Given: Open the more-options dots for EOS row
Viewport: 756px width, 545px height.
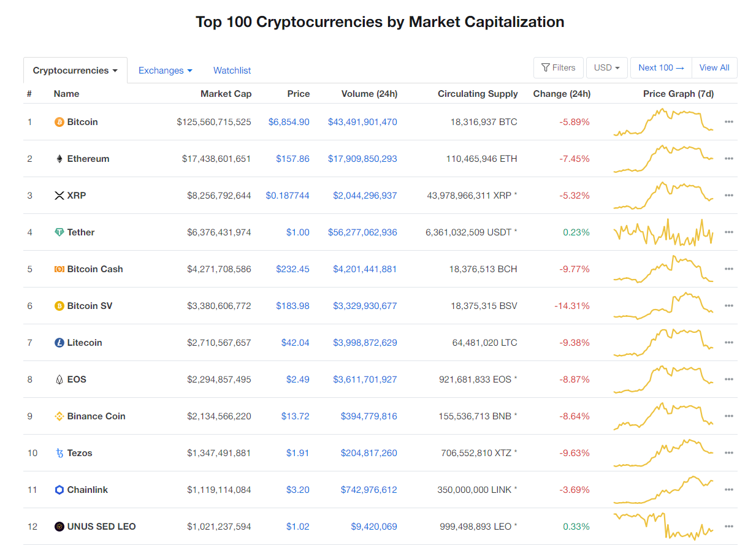Looking at the screenshot, I should coord(729,379).
